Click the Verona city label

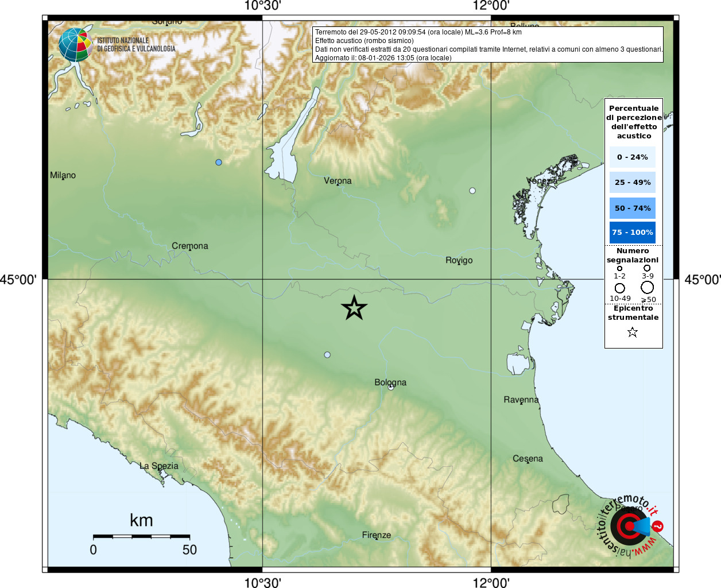coord(338,181)
